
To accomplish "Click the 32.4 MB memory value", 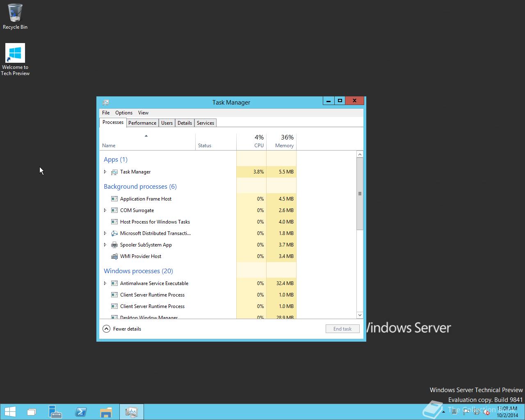I will [x=285, y=283].
